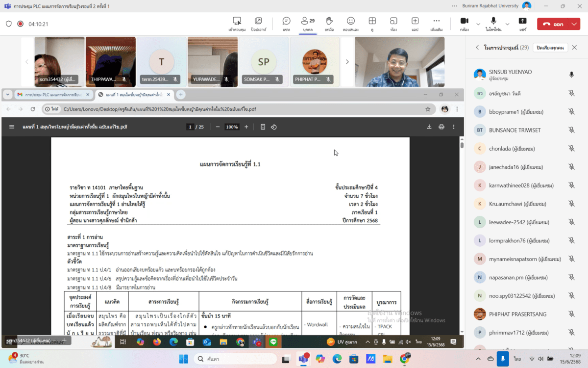Rotate the PDF with rotate icon

pos(274,127)
